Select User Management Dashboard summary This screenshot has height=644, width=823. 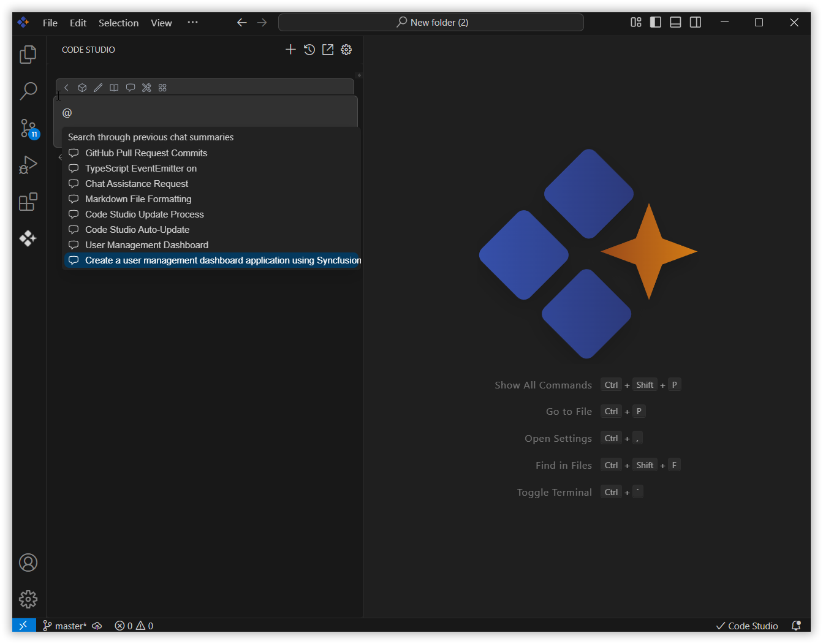211,245
